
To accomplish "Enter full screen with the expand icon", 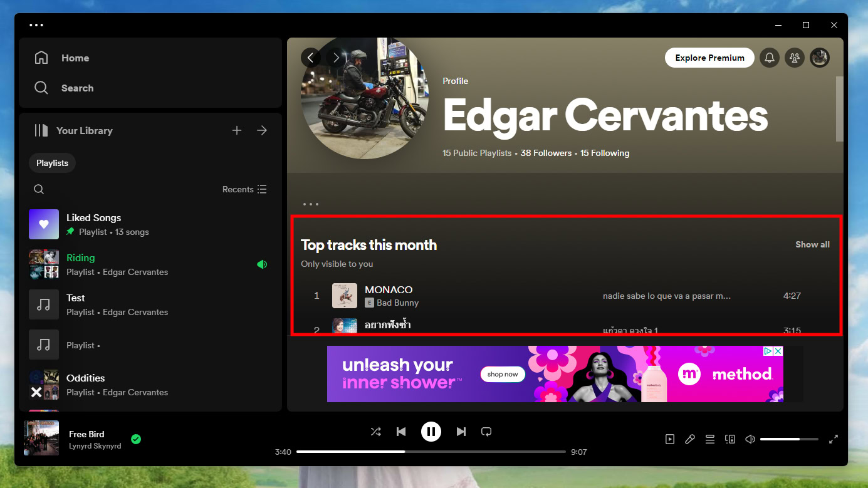I will point(834,439).
